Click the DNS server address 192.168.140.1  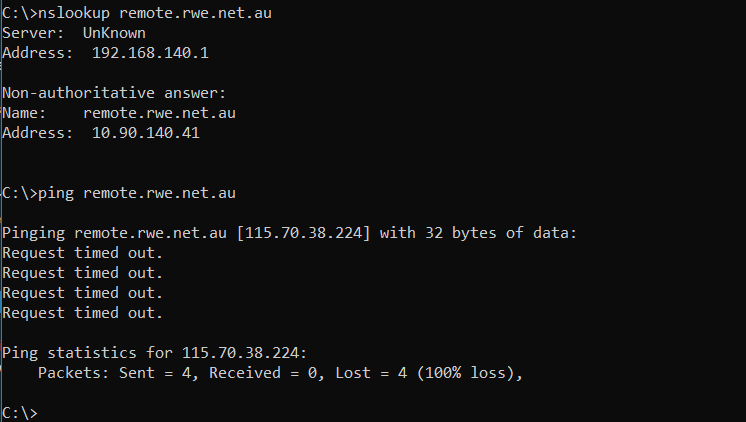tap(150, 53)
